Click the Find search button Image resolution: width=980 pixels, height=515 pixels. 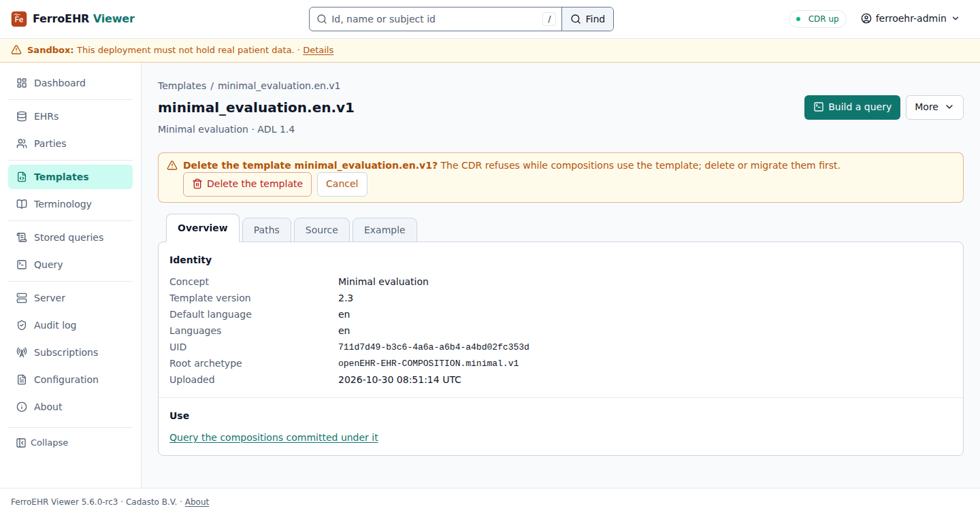(x=587, y=19)
